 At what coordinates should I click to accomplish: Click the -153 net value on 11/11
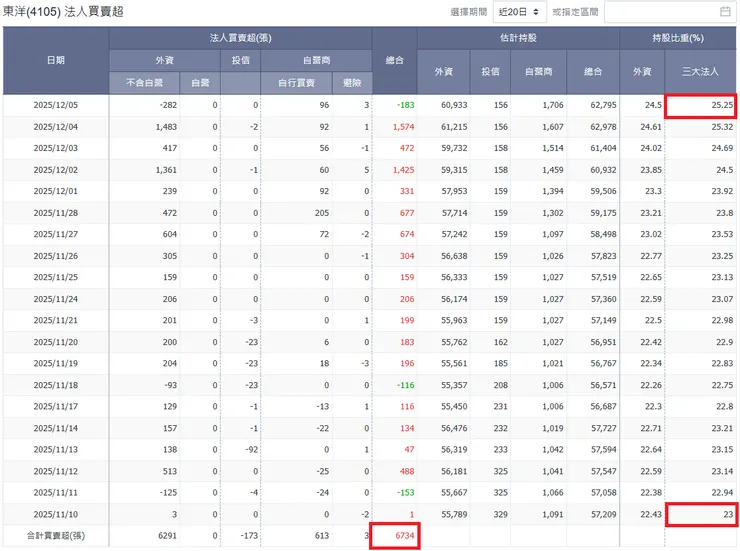click(x=405, y=493)
